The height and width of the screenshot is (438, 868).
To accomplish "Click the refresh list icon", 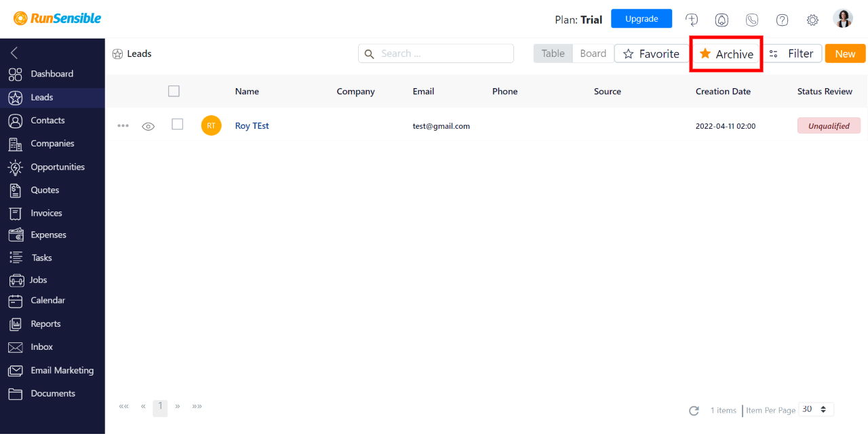I will 694,411.
